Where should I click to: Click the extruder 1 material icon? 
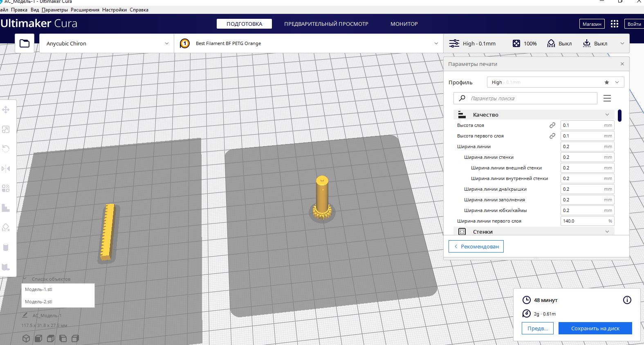pos(184,43)
